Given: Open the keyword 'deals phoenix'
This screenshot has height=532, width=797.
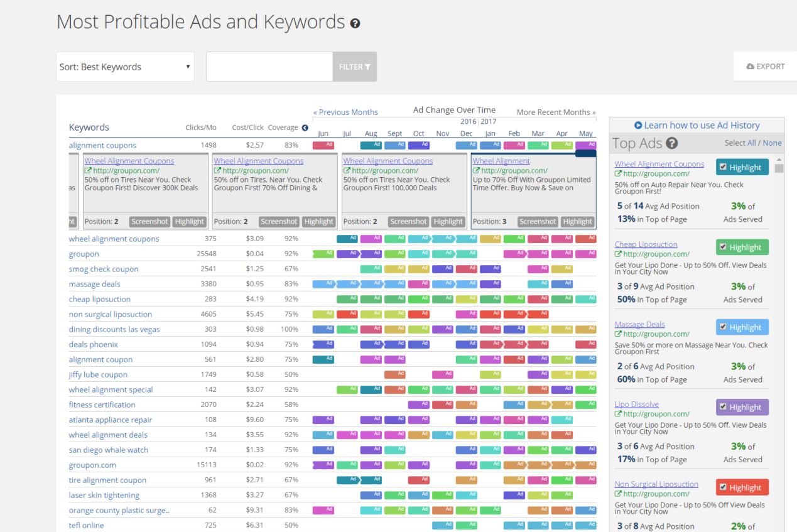Looking at the screenshot, I should pos(94,344).
